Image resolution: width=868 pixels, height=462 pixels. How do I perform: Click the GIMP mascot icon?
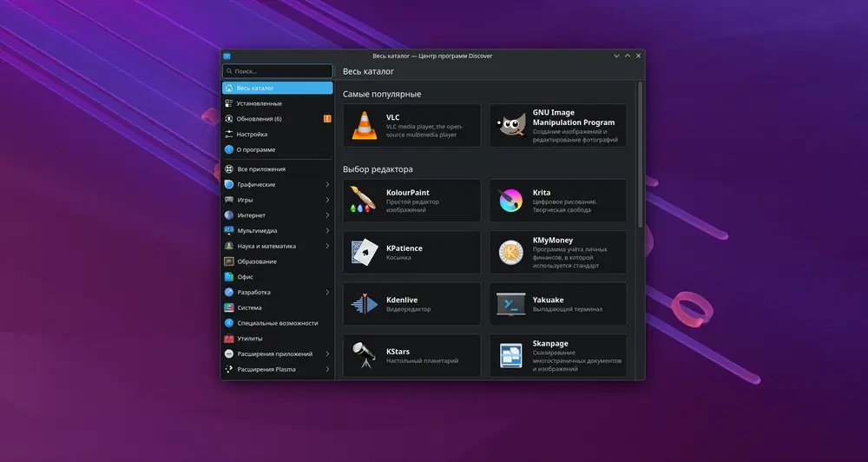(x=511, y=125)
